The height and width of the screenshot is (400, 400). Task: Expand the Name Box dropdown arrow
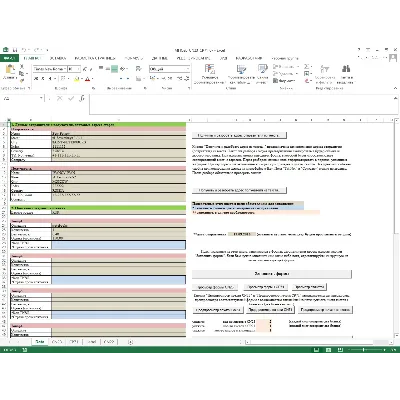coord(41,98)
